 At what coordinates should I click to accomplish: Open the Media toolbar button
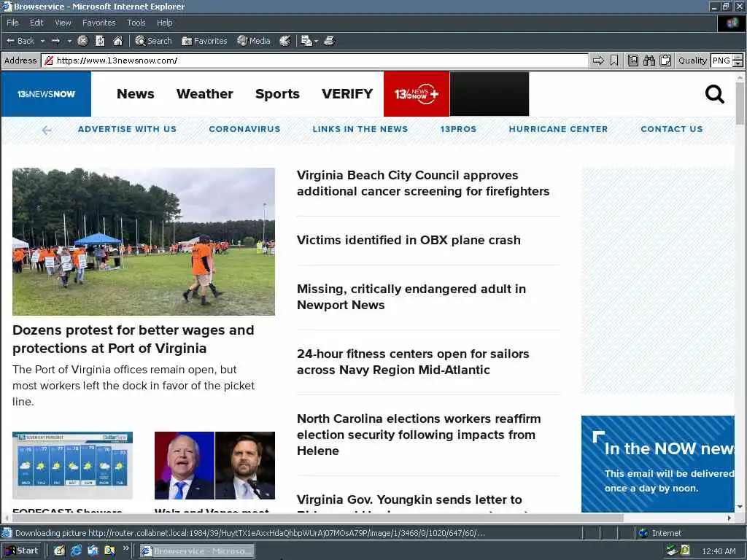click(254, 41)
